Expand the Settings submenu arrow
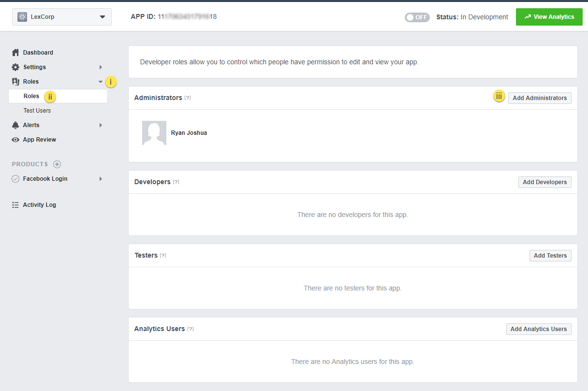 point(101,67)
